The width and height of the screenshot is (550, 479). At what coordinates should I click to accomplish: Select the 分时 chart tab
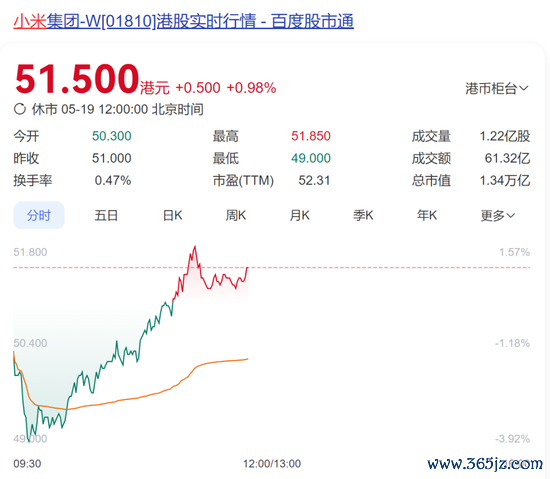[39, 215]
